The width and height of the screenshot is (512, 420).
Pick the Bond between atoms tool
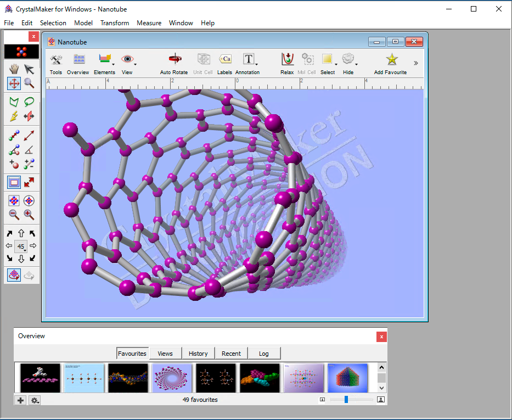click(x=14, y=136)
